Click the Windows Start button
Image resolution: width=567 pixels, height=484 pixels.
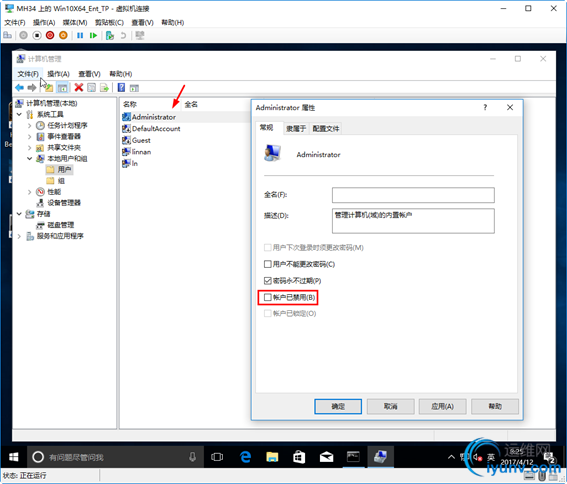coord(13,457)
